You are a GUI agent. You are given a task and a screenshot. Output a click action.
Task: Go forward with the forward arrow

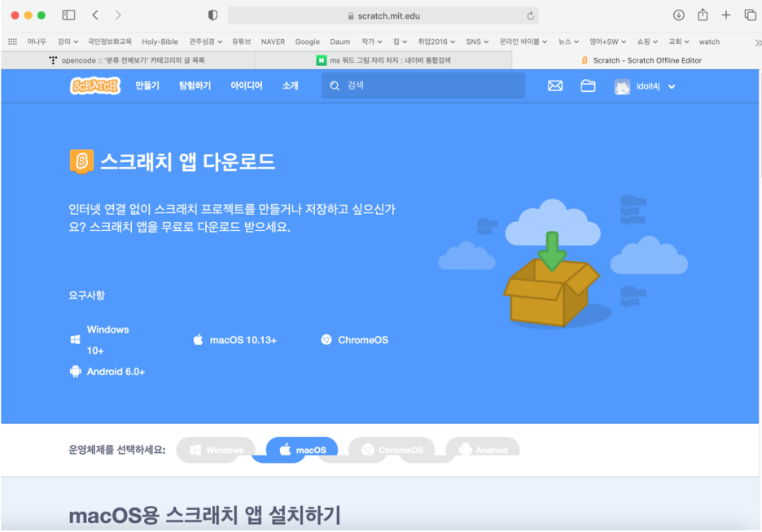point(118,15)
